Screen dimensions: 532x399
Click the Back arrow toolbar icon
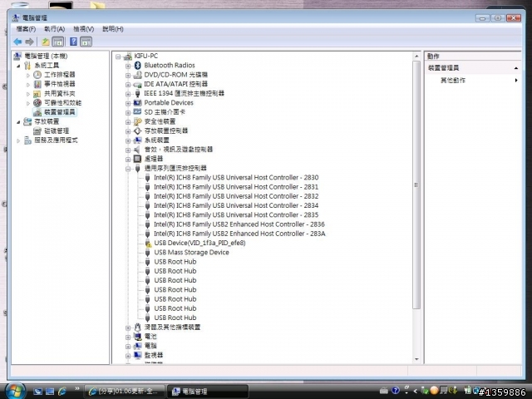pos(17,42)
